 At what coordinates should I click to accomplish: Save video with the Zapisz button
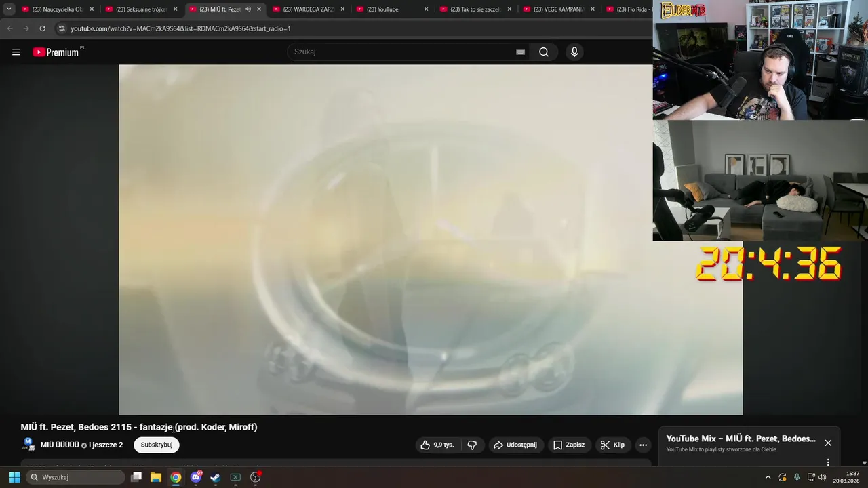(569, 445)
